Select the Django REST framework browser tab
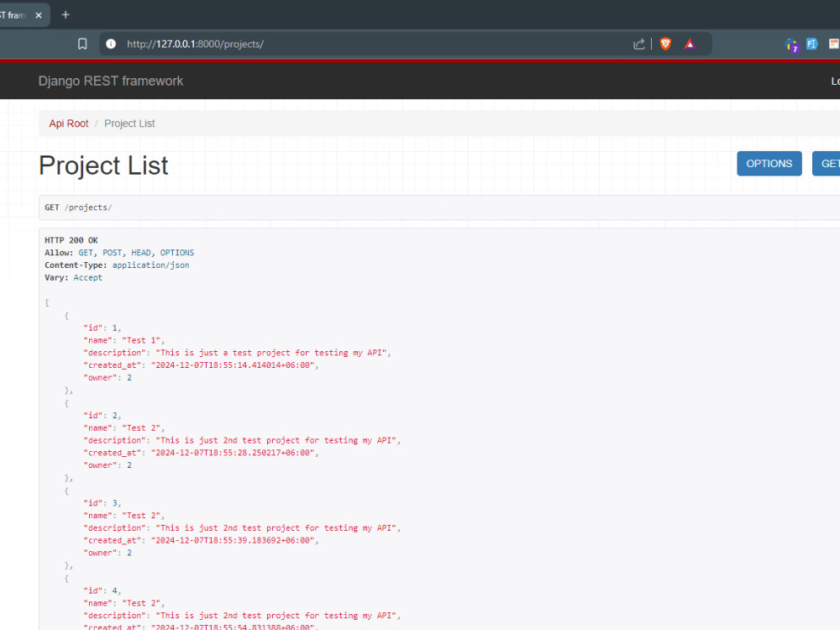This screenshot has height=630, width=840. tap(24, 15)
